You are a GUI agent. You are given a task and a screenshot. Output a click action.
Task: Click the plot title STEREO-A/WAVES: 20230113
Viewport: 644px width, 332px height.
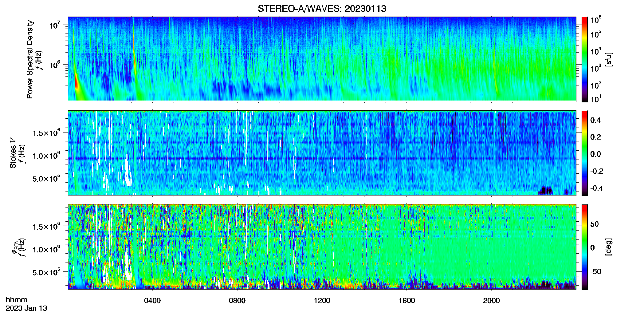322,9
